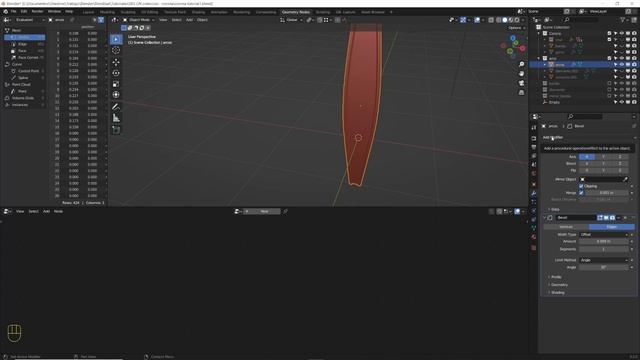640x360 pixels.
Task: Select the Transform tool in viewport toolbar
Action: 116,95
